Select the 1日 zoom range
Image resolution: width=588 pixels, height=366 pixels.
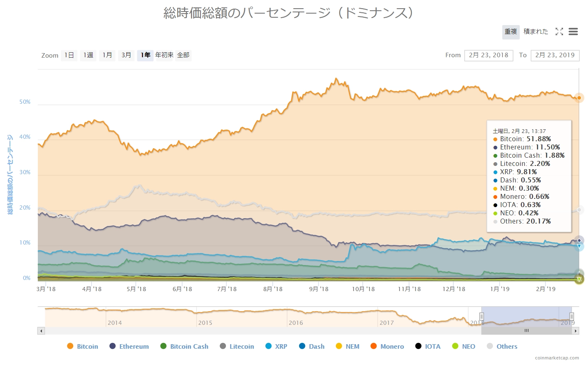tap(69, 55)
